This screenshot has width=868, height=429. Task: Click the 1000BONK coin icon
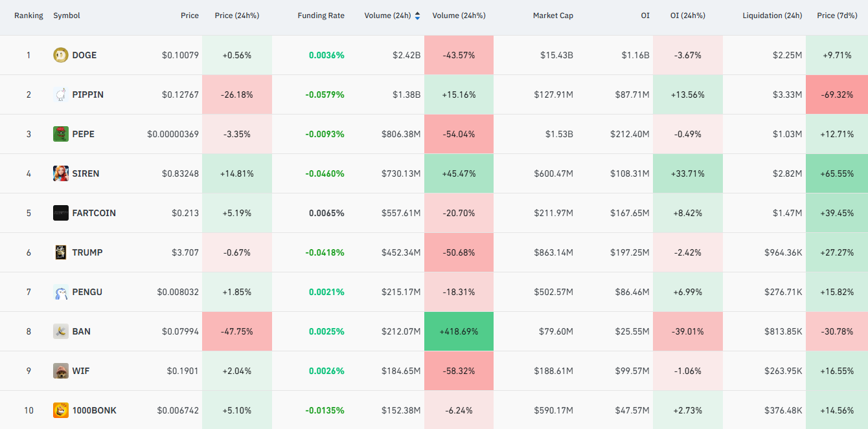click(61, 410)
